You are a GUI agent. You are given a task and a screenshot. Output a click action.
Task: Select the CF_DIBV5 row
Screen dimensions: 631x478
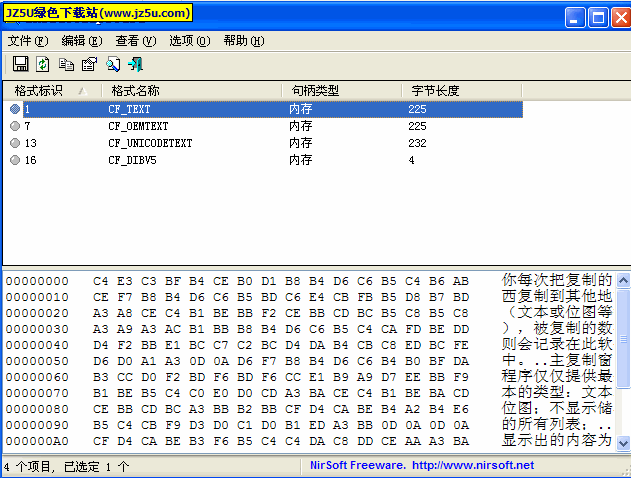(264, 160)
